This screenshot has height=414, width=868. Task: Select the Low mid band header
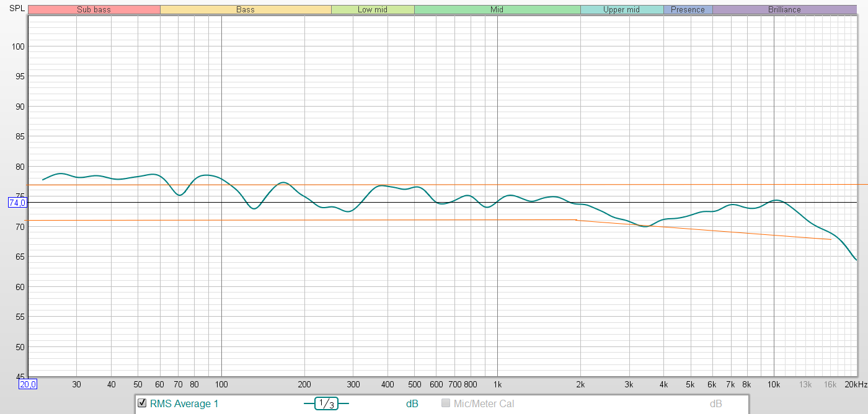coord(373,9)
